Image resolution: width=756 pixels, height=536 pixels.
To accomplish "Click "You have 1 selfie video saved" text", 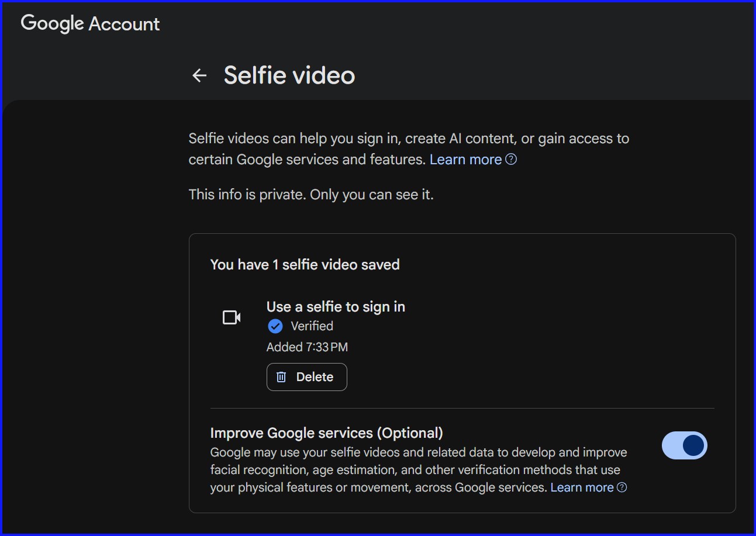I will coord(305,265).
